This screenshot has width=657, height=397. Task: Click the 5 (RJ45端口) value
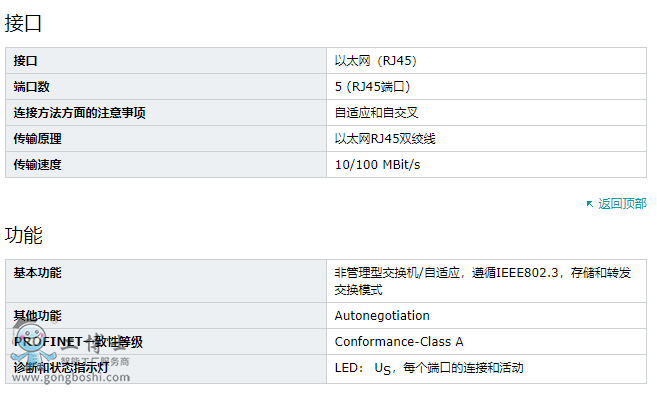point(372,87)
